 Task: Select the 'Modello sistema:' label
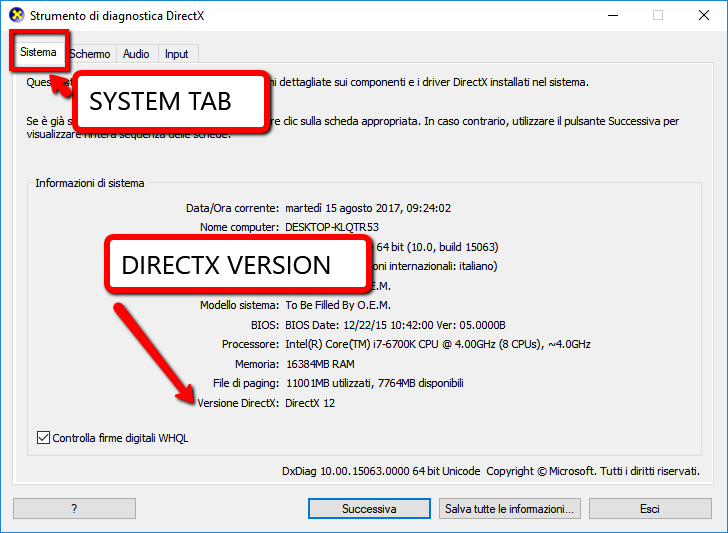coord(240,305)
